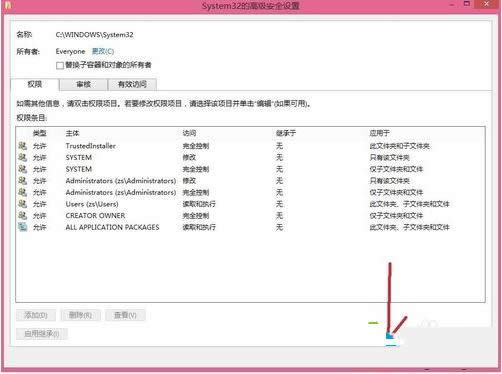
Task: Close the System32 advanced security dialog
Action: pos(486,4)
